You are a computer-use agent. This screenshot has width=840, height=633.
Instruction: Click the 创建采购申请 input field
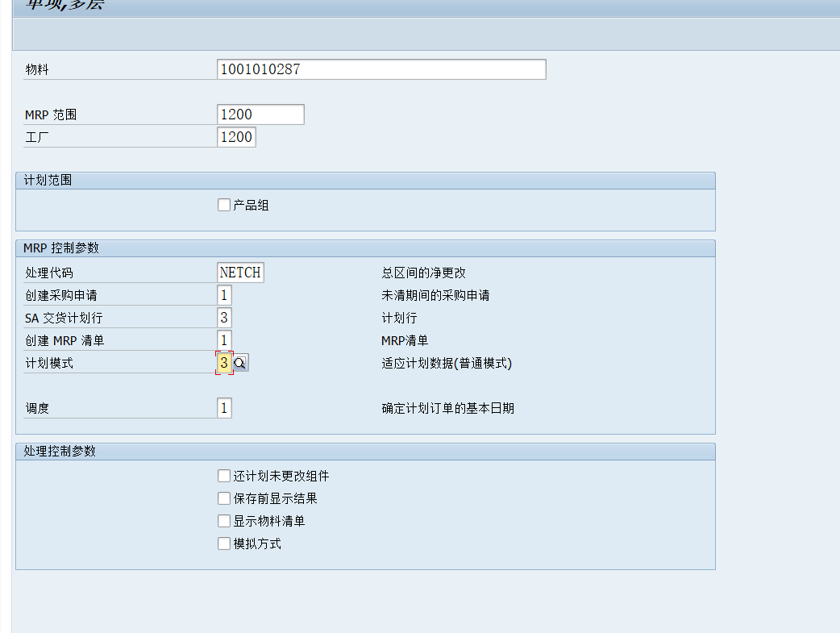point(224,294)
